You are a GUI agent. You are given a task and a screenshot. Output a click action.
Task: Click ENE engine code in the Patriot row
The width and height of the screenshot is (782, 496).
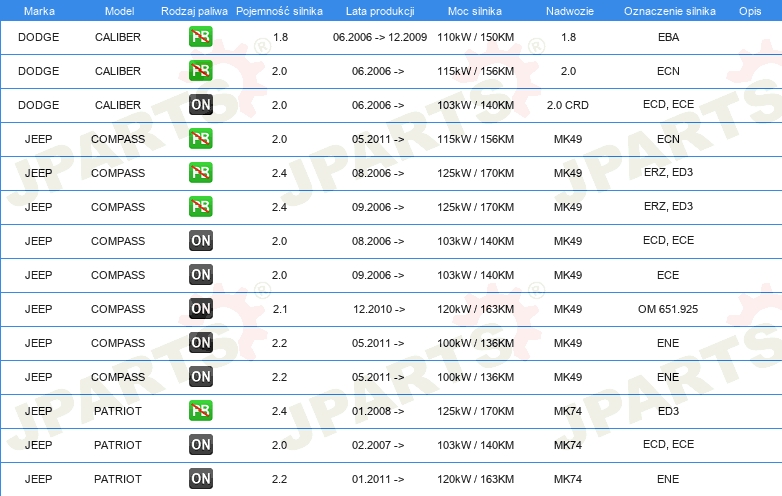pyautogui.click(x=668, y=479)
